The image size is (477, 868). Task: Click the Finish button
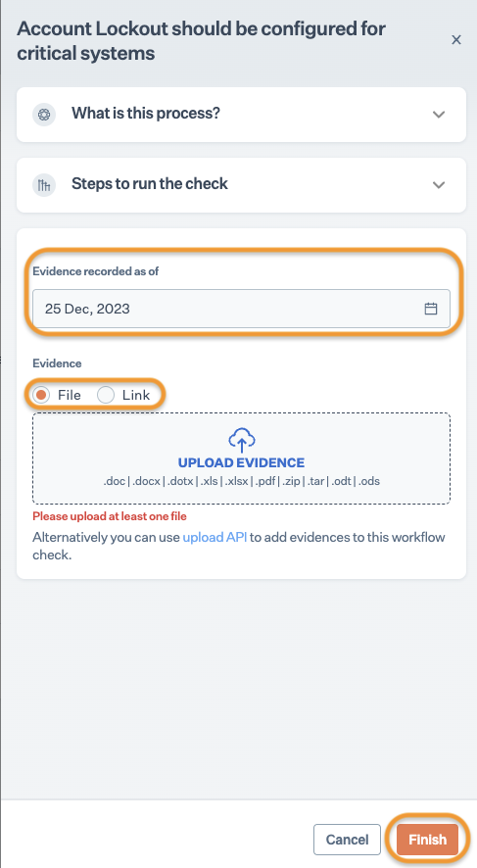[x=427, y=840]
